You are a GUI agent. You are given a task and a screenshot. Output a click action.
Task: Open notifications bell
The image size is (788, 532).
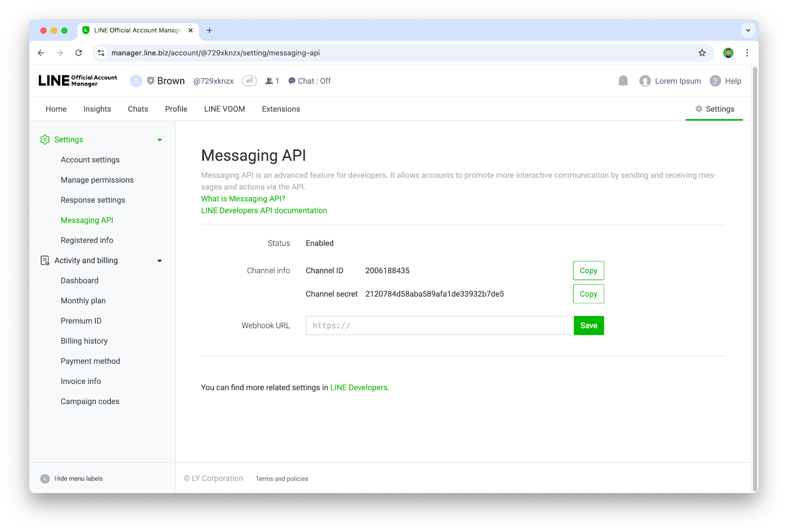coord(623,81)
